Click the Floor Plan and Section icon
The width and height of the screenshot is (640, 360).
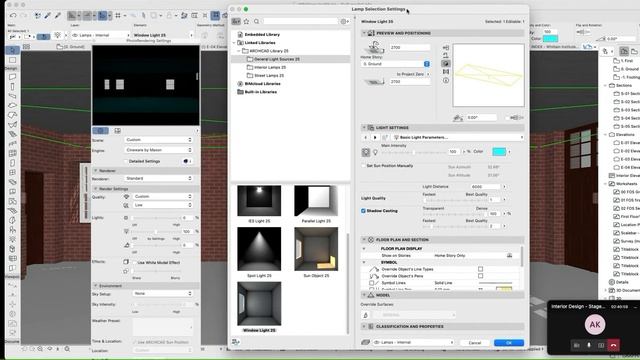coord(371,240)
